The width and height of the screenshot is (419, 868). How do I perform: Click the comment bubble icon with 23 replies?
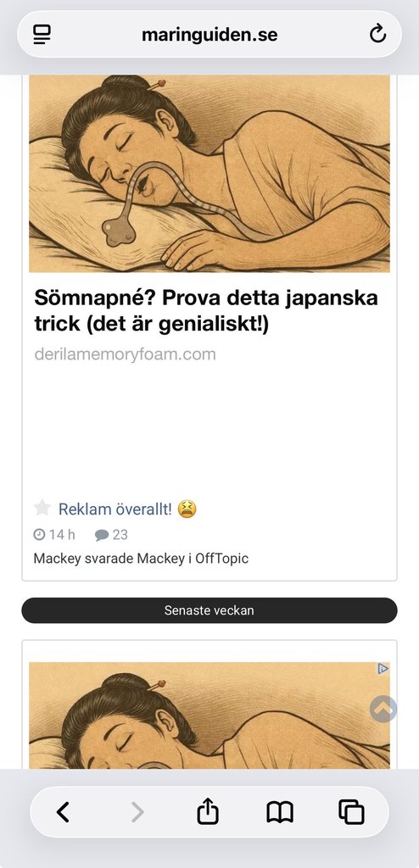[102, 536]
